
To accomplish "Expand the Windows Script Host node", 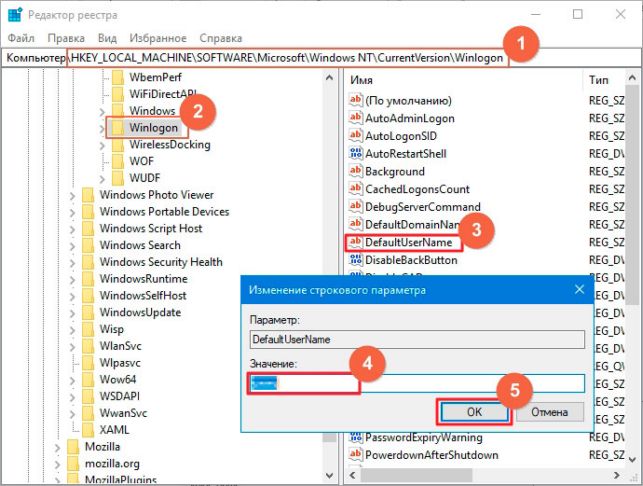I will [x=72, y=229].
